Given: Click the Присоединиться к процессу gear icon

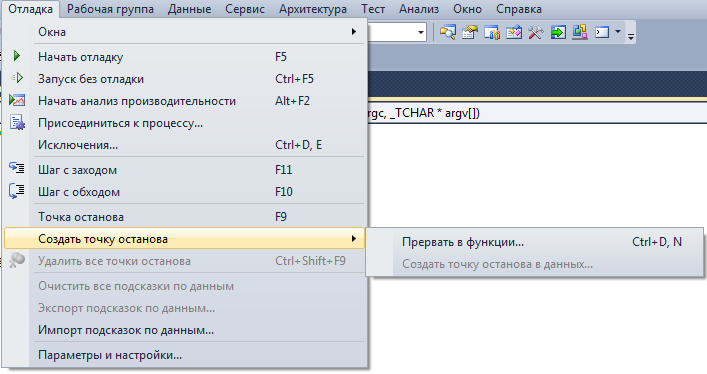Looking at the screenshot, I should 17,122.
